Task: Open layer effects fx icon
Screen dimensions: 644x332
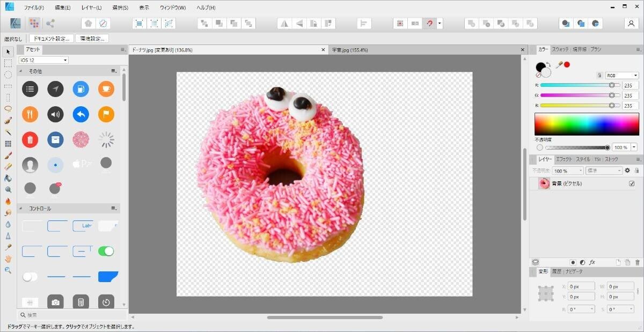Action: click(x=592, y=262)
